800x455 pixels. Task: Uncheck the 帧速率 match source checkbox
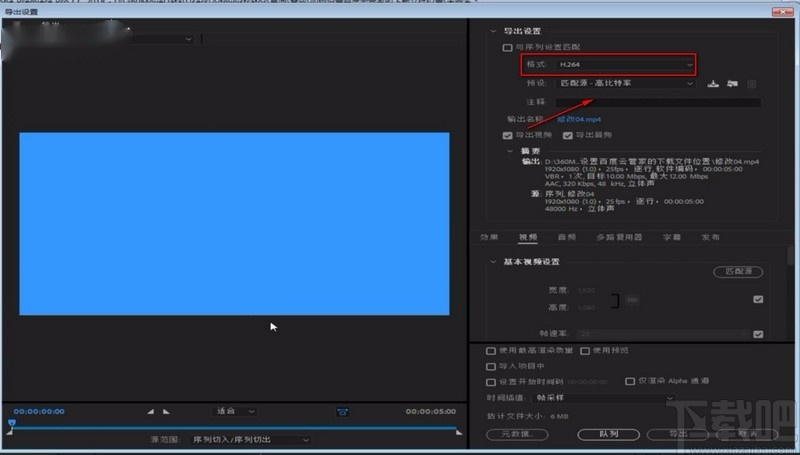pos(758,335)
